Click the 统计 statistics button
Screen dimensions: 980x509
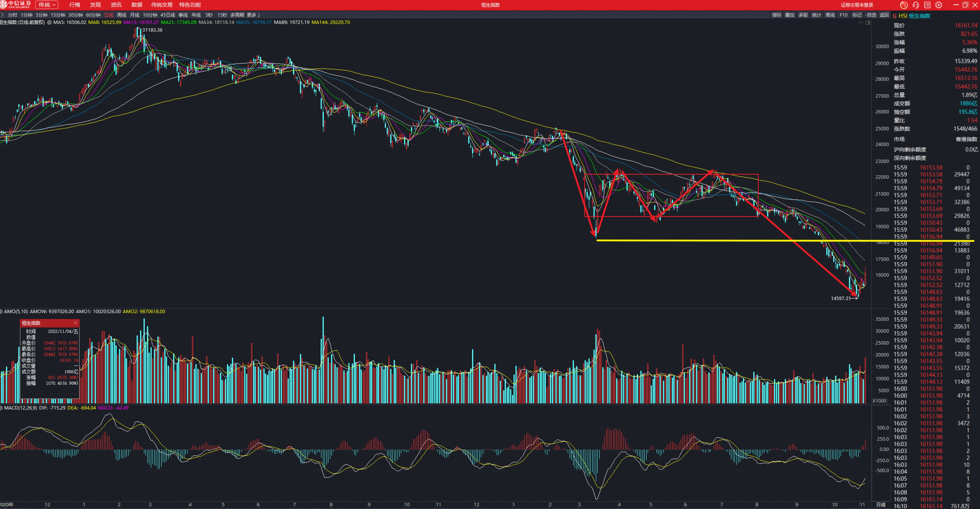tap(816, 15)
